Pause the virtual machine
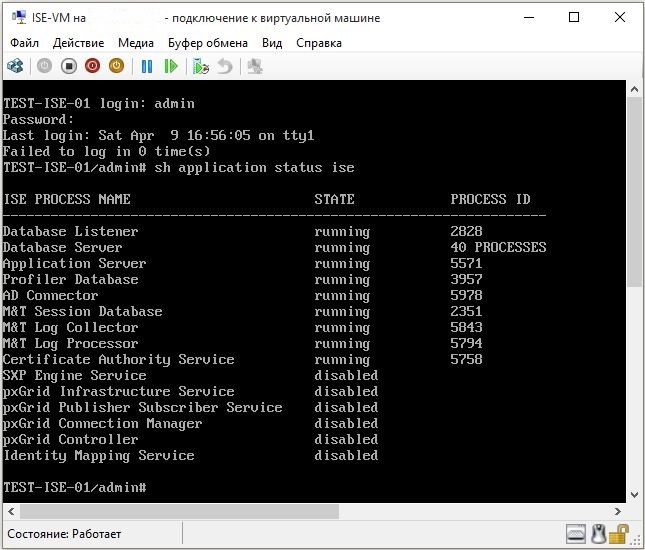This screenshot has width=645, height=550. [x=147, y=66]
